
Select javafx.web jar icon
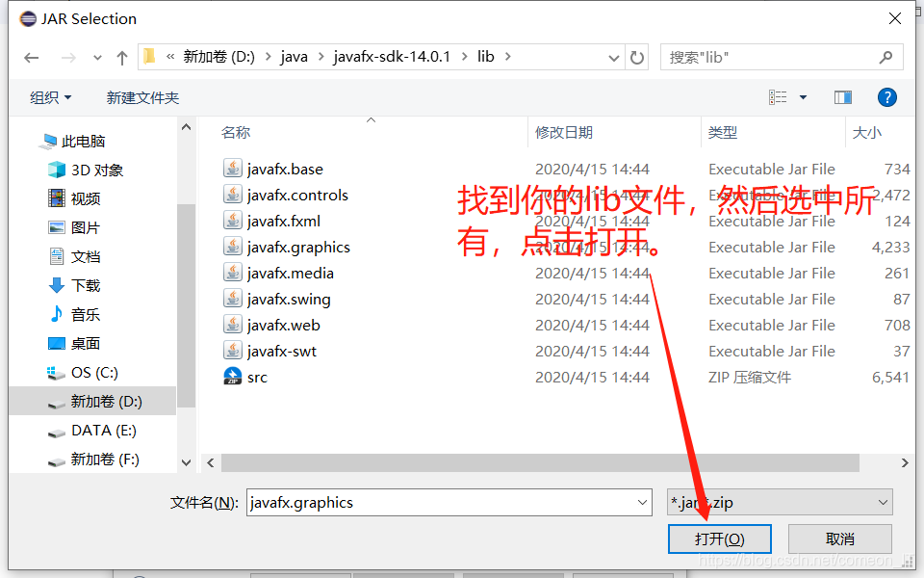point(233,325)
